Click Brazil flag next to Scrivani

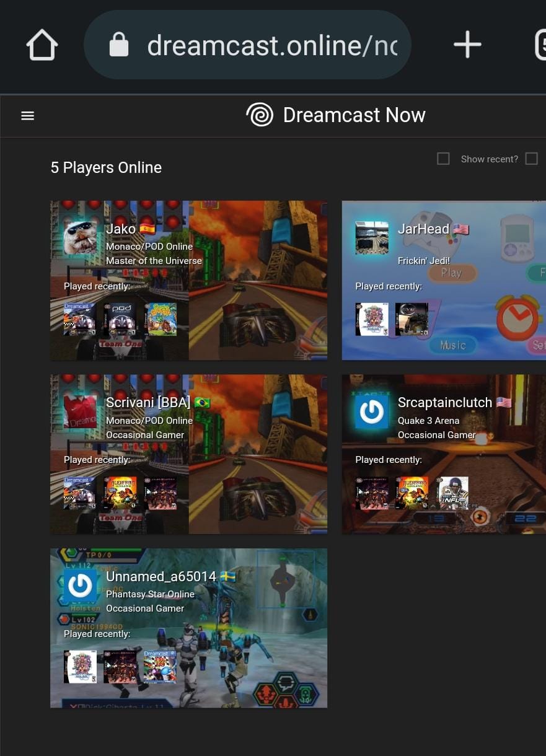tap(202, 403)
